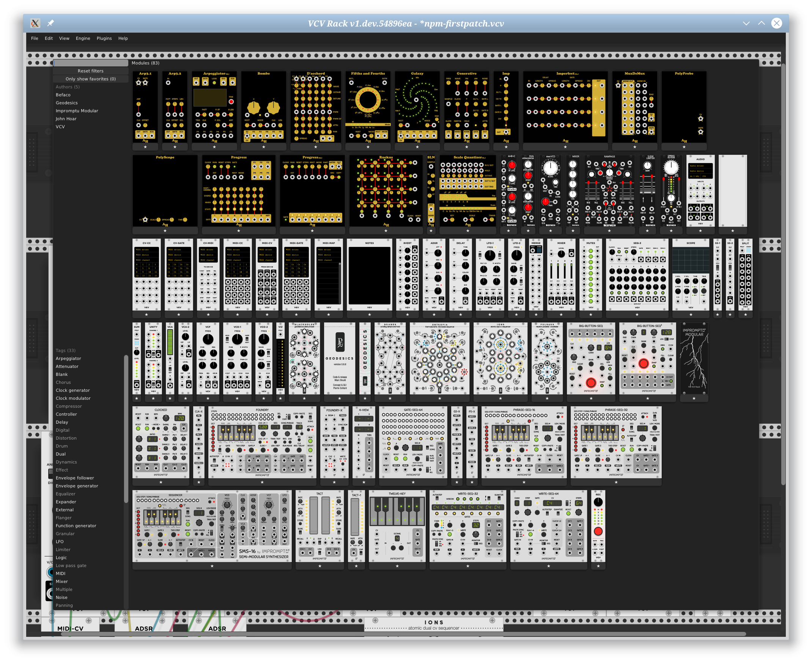The height and width of the screenshot is (663, 812).
Task: Add the Bombe module
Action: (264, 107)
